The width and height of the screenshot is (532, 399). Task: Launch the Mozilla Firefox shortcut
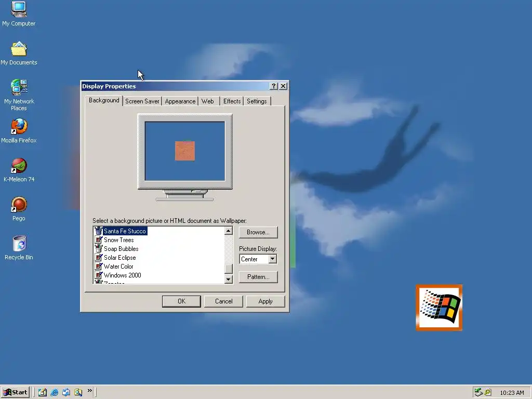19,131
